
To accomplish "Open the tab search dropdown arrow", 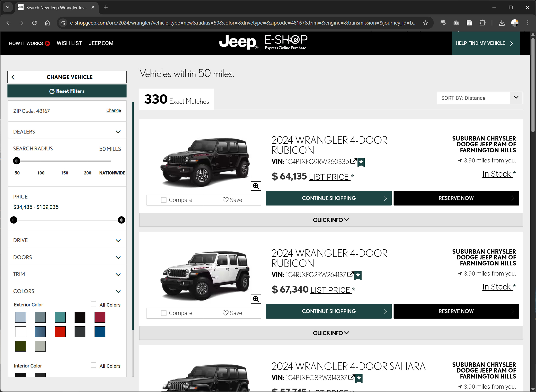I will (8, 7).
